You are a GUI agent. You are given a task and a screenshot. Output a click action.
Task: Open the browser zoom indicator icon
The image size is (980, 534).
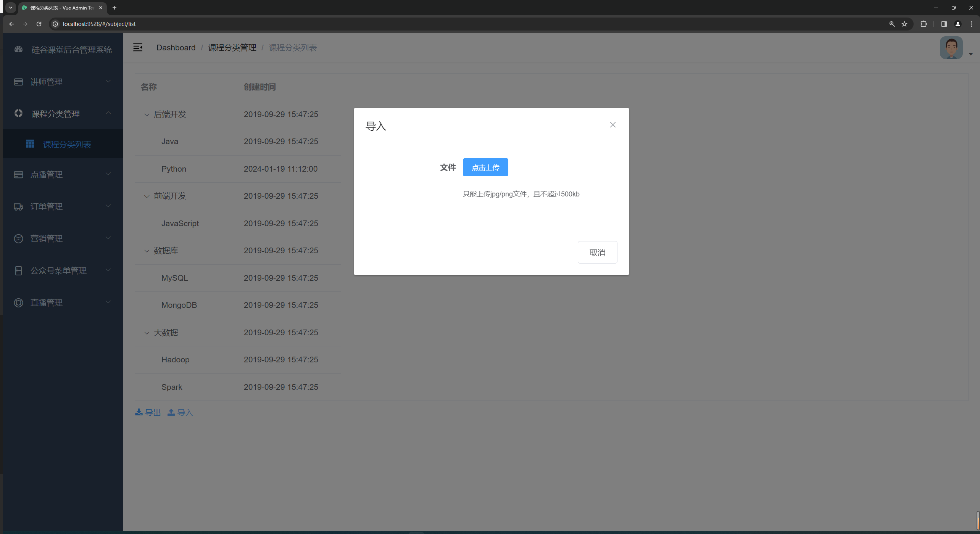click(892, 24)
